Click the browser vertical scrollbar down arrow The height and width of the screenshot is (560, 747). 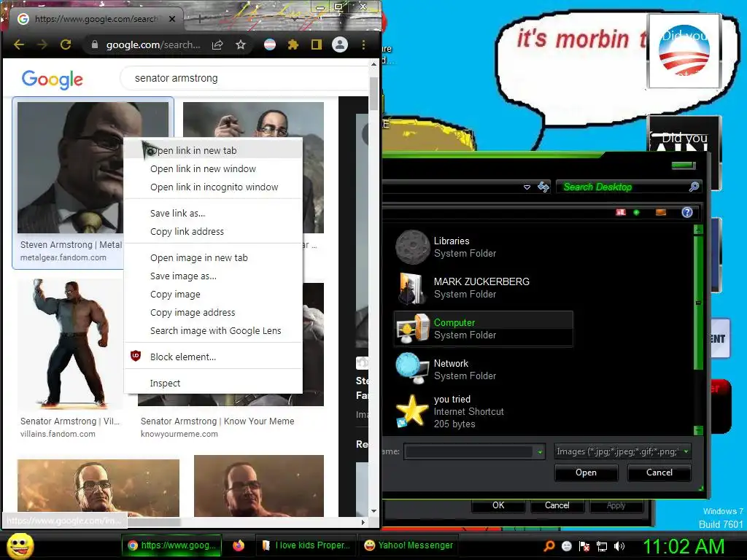373,511
